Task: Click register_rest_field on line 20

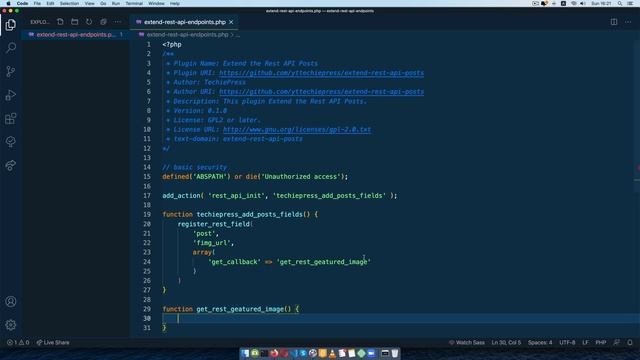Action: pyautogui.click(x=213, y=224)
